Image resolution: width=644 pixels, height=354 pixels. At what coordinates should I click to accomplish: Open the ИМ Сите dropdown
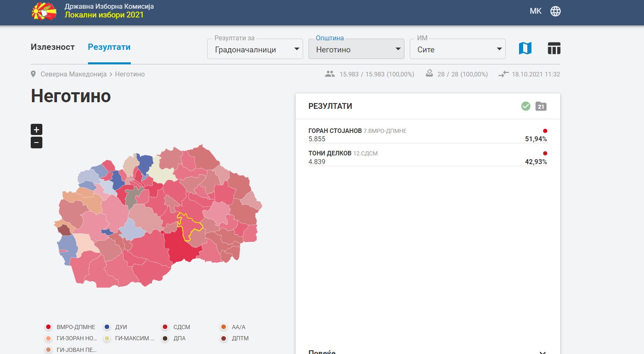pos(458,49)
